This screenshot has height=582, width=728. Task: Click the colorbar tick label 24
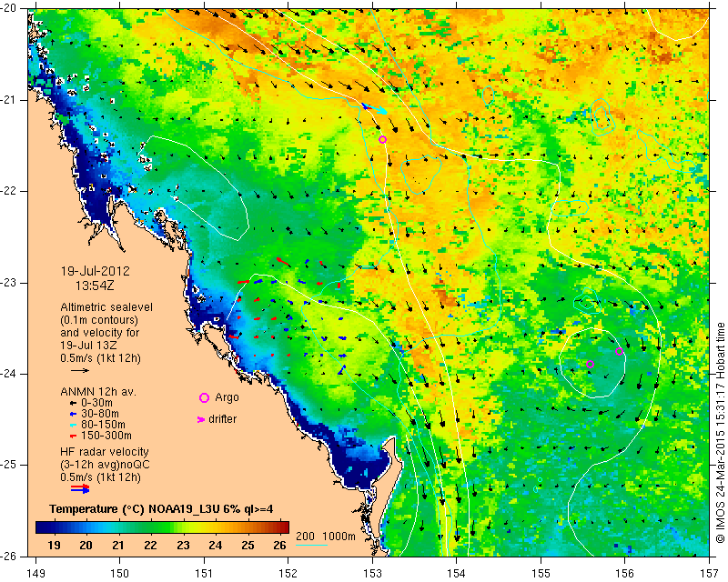pyautogui.click(x=215, y=545)
